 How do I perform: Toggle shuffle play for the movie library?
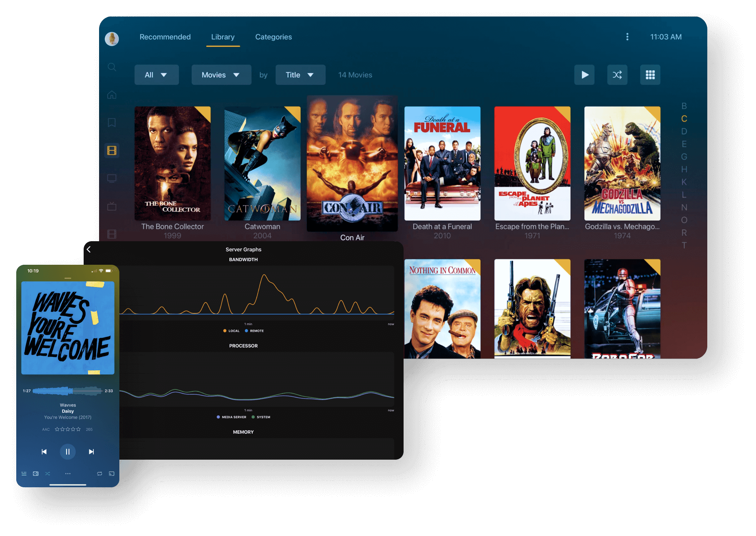click(617, 75)
